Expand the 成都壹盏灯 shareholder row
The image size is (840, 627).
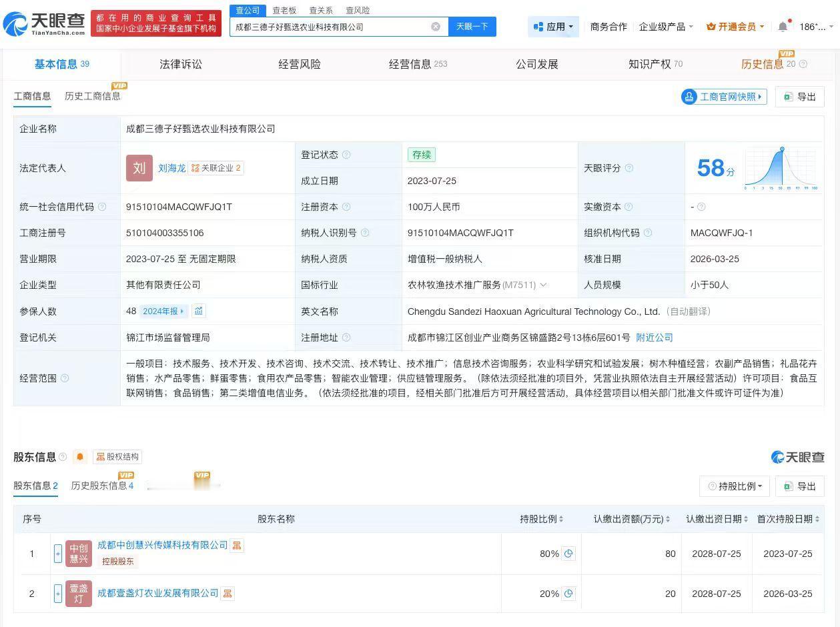coord(58,594)
